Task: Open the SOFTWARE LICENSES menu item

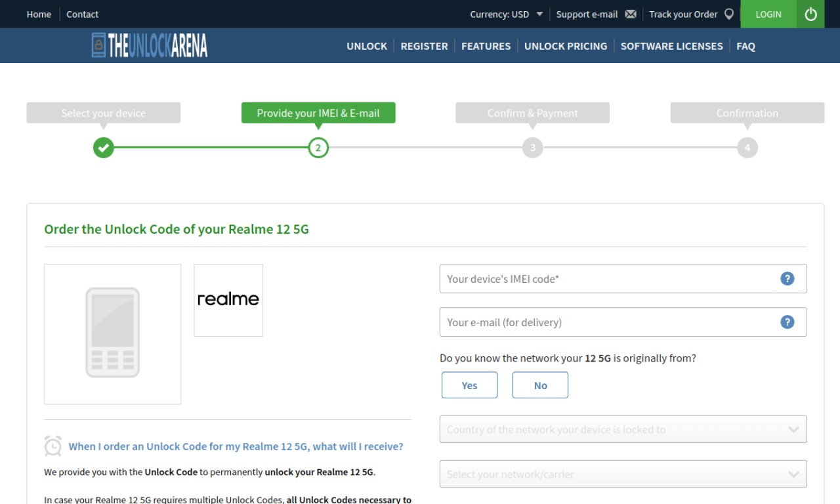Action: 671,46
